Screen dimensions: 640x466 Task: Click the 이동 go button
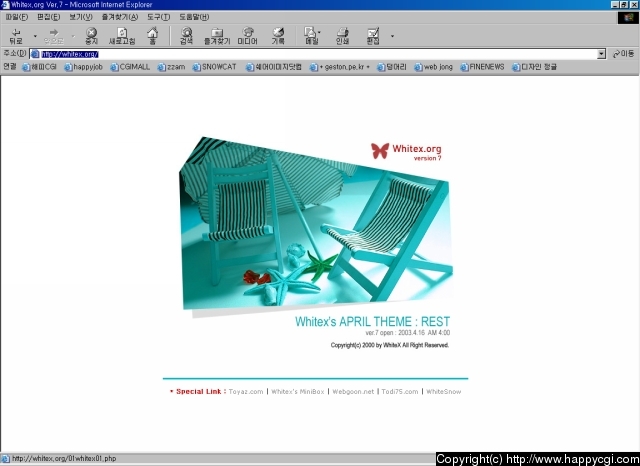click(x=623, y=54)
